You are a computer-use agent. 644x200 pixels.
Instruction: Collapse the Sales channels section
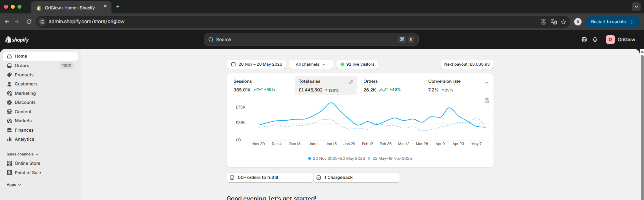22,154
